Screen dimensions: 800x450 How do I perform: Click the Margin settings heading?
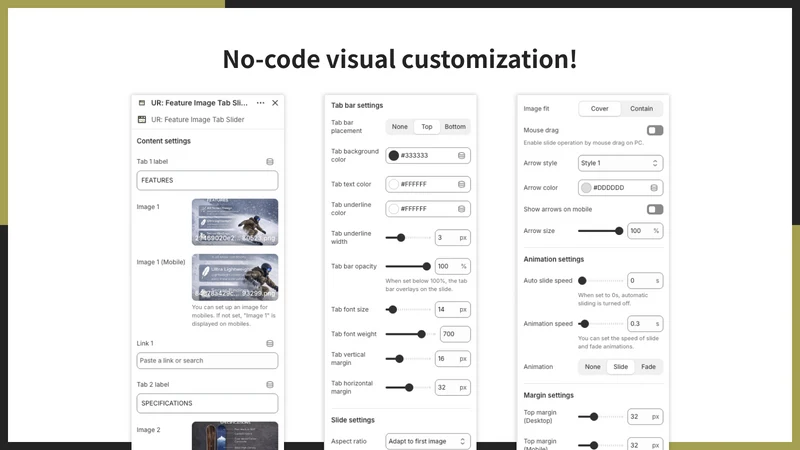tap(548, 395)
